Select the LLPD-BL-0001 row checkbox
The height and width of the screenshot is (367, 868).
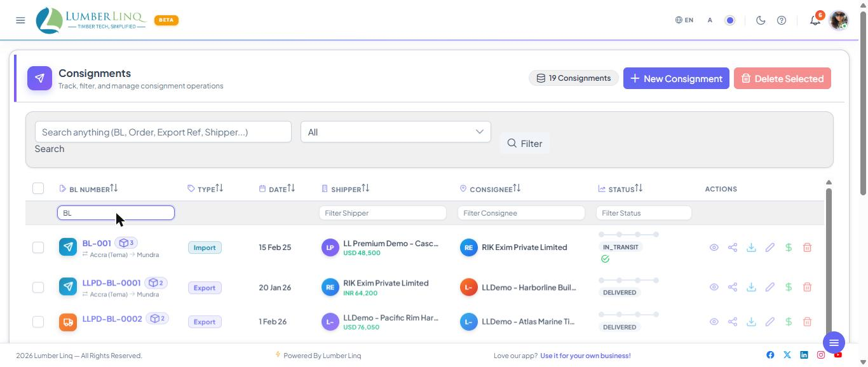click(x=38, y=287)
